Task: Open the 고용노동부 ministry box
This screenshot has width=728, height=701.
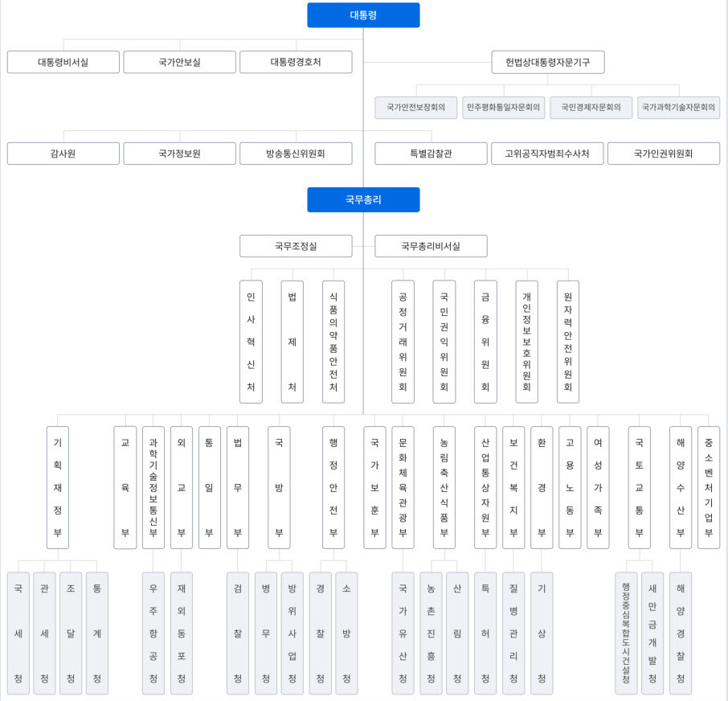Action: (x=571, y=488)
